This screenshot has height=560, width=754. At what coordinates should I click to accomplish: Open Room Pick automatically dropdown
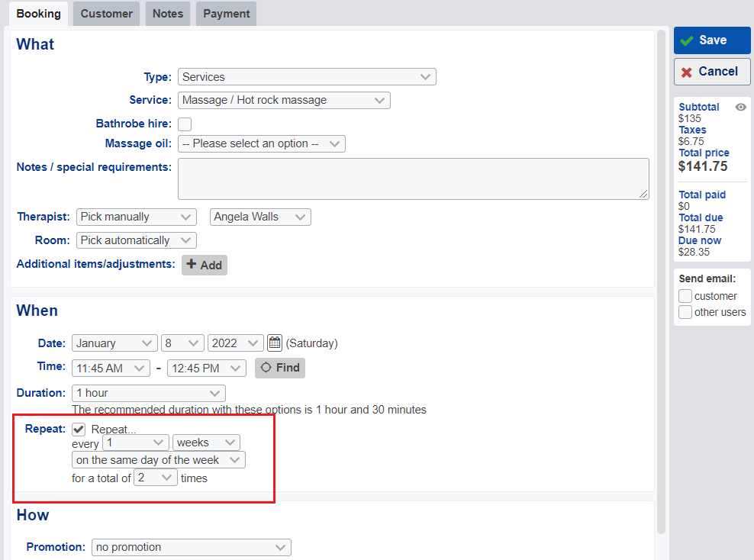click(136, 240)
